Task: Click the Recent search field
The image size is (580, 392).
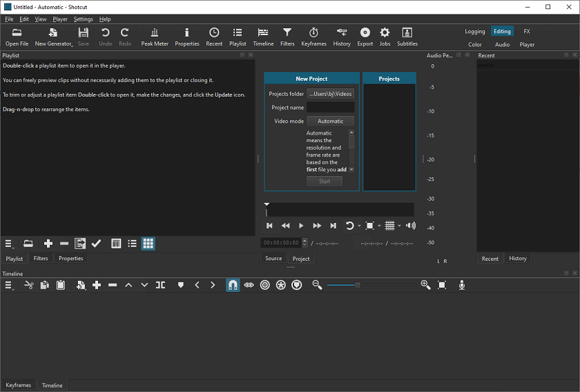Action: tap(528, 65)
